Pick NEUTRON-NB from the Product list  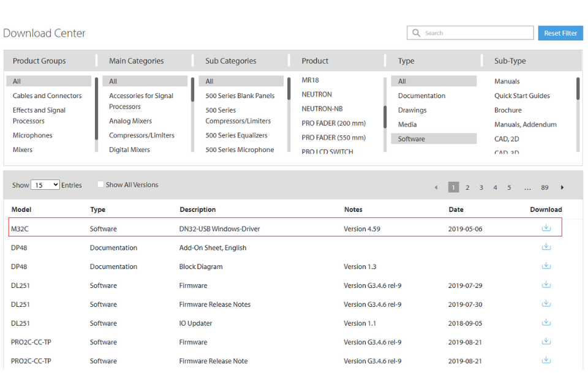(322, 109)
